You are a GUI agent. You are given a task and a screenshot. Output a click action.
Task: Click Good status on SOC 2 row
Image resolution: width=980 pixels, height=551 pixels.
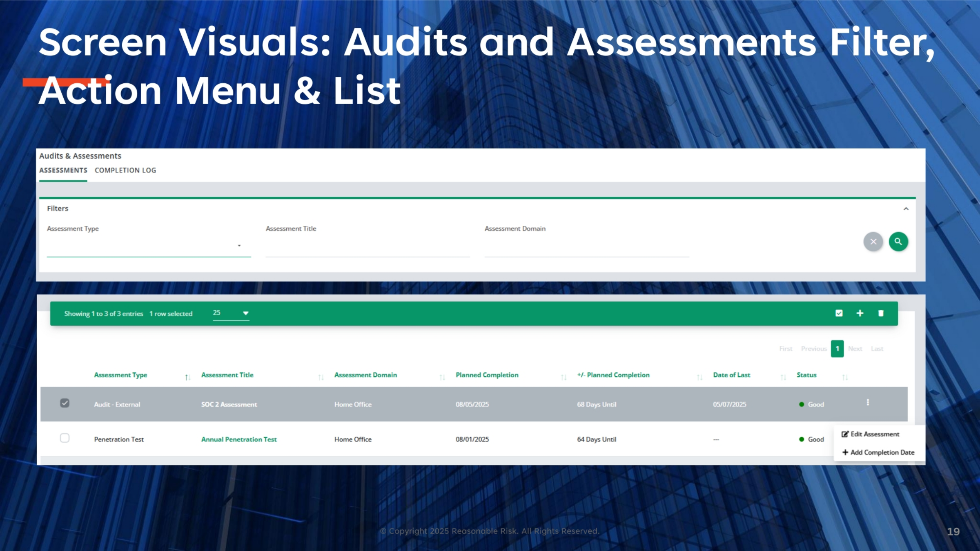pyautogui.click(x=811, y=404)
